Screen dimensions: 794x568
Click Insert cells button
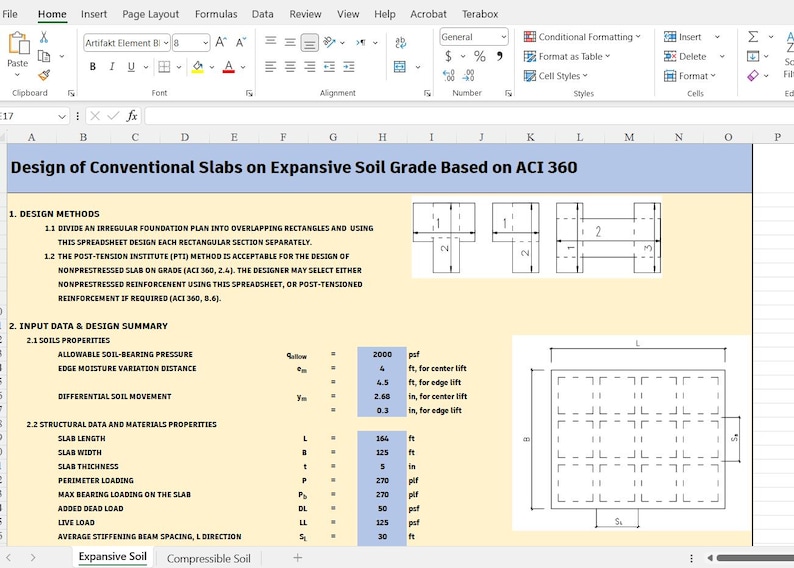point(683,37)
